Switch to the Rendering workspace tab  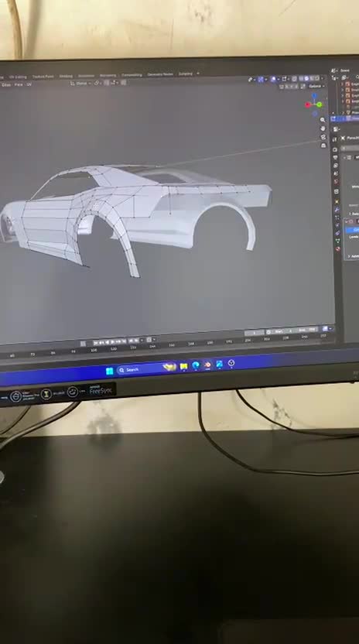click(x=108, y=75)
